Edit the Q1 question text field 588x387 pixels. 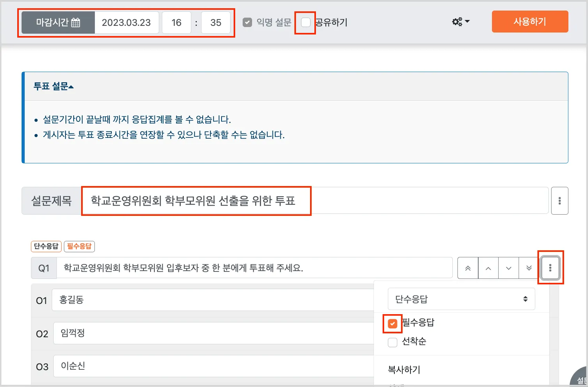(254, 268)
